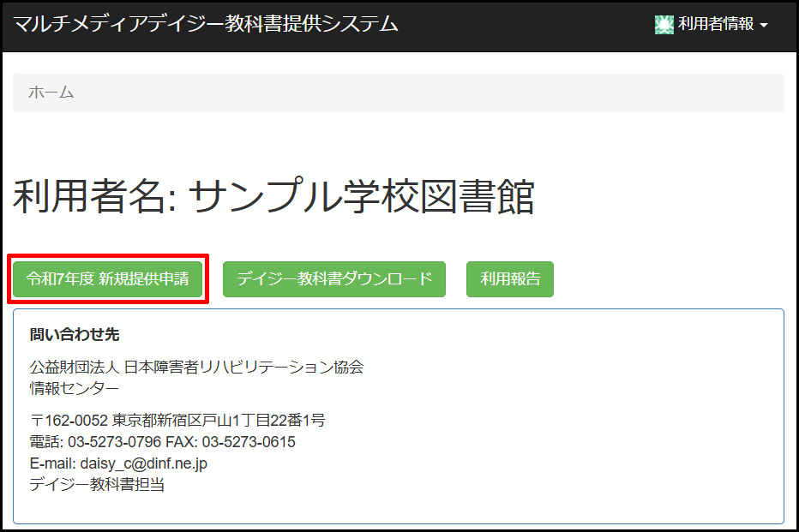The image size is (799, 532).
Task: Click inside the 問い合わせ先 contact panel
Action: [399, 411]
